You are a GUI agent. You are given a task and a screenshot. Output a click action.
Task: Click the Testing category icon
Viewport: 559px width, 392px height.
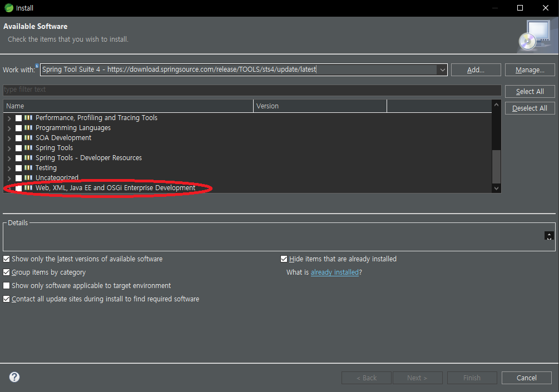coord(28,167)
